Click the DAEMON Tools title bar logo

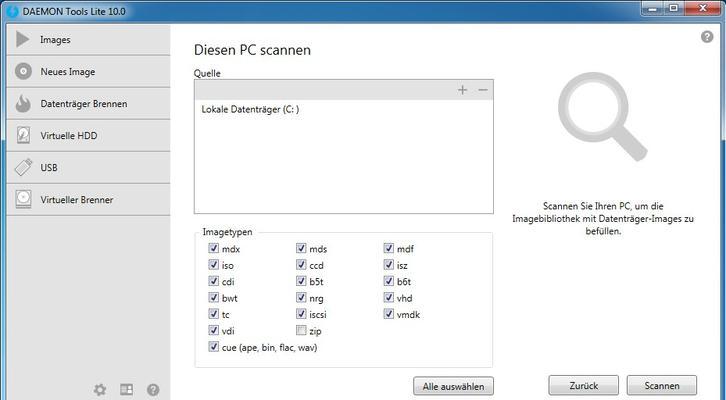coord(13,11)
